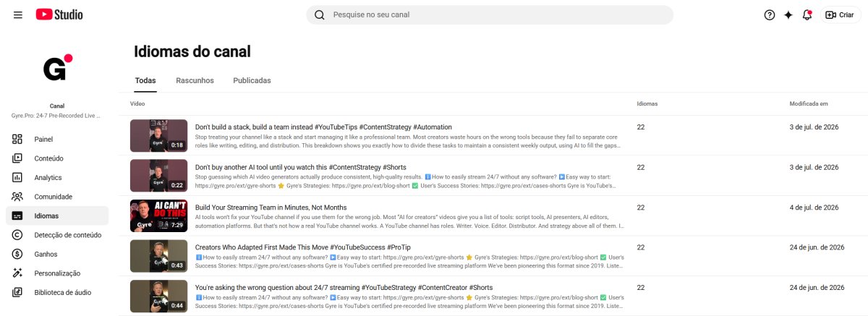Image resolution: width=868 pixels, height=316 pixels.
Task: Switch to the Rascunhos tab
Action: coord(195,80)
